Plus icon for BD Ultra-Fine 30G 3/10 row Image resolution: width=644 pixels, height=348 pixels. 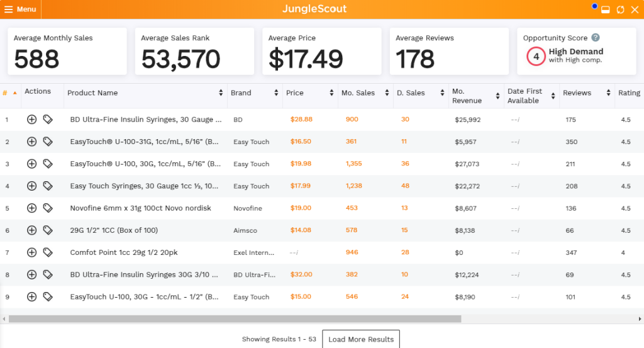(x=31, y=275)
